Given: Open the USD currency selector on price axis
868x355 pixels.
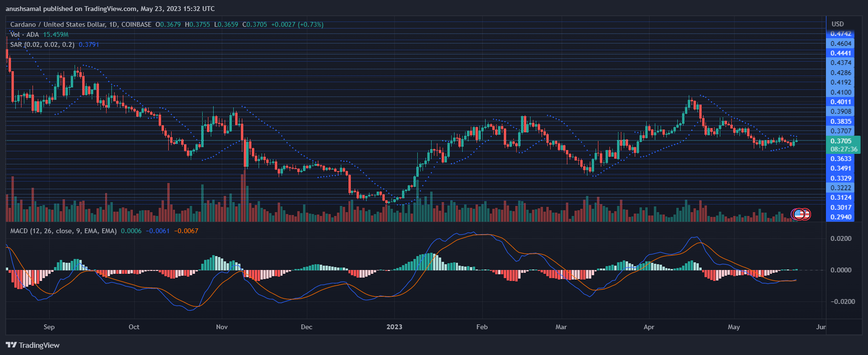Looking at the screenshot, I should (837, 24).
